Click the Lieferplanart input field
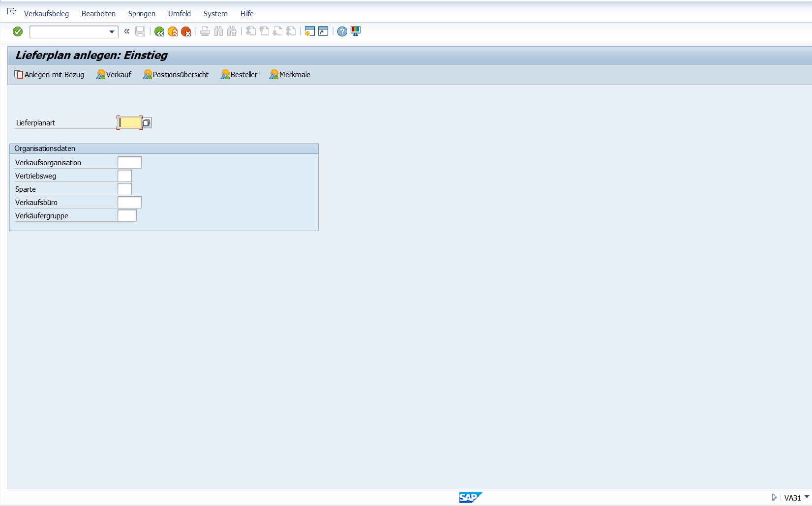Image resolution: width=812 pixels, height=506 pixels. point(130,123)
